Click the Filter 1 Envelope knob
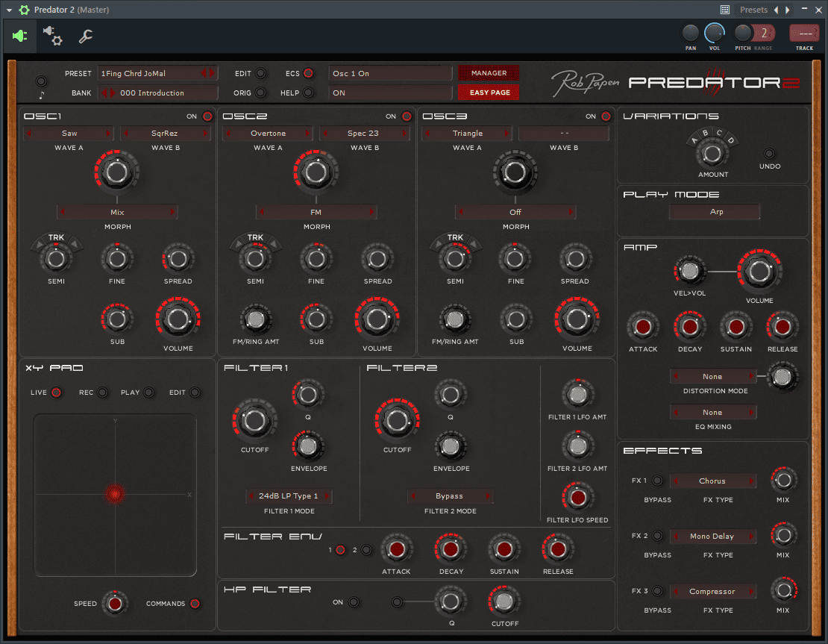 click(308, 446)
